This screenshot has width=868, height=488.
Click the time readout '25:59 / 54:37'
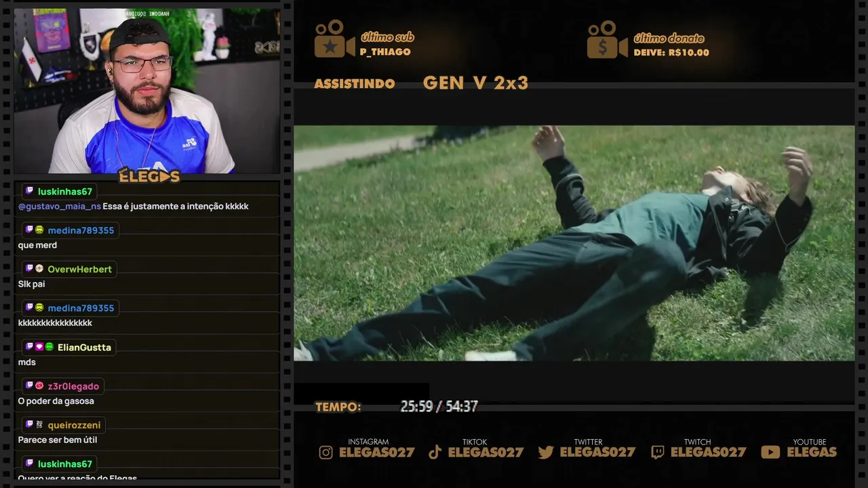point(439,407)
